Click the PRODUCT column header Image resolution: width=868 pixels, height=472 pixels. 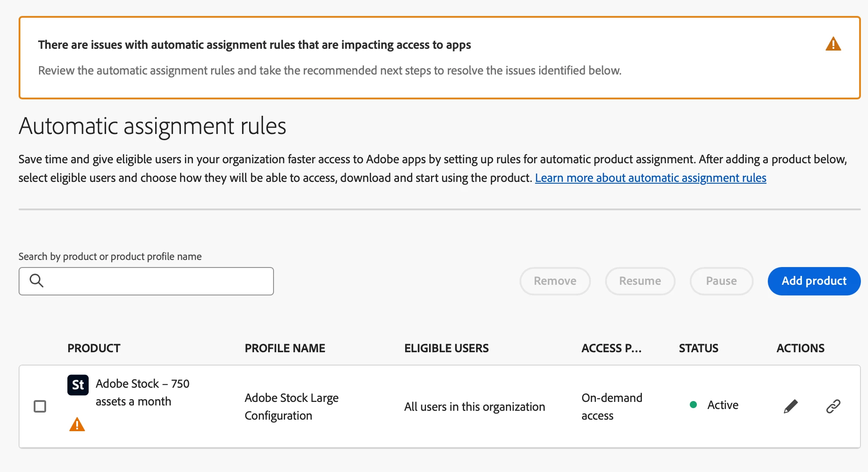click(94, 348)
